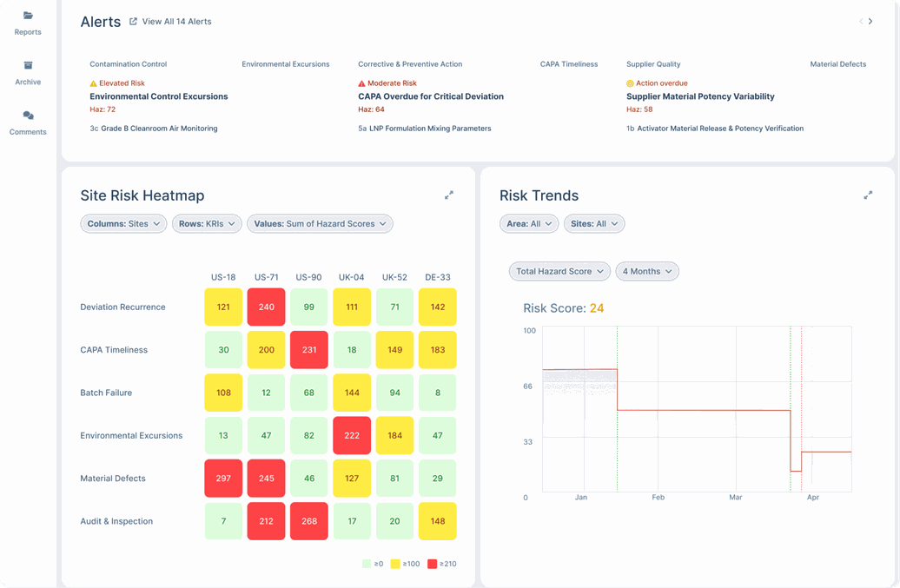Viewport: 900px width, 588px height.
Task: Open the Rows: KRIs dropdown
Action: [x=207, y=224]
